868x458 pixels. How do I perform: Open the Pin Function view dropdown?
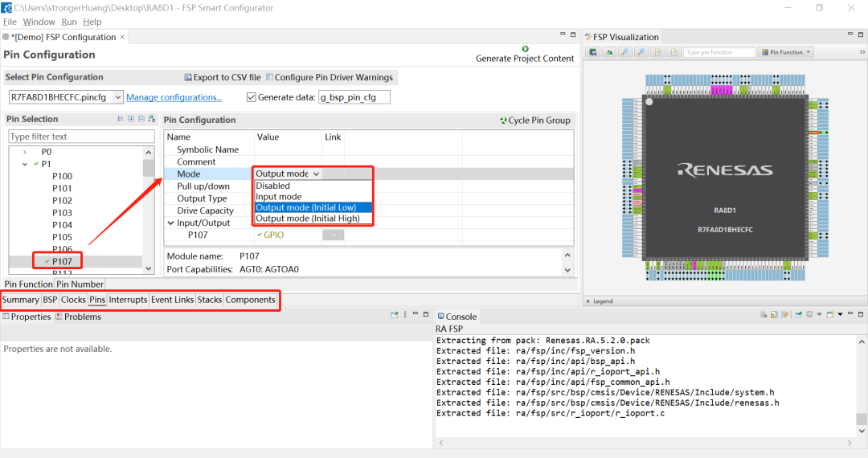[x=787, y=52]
